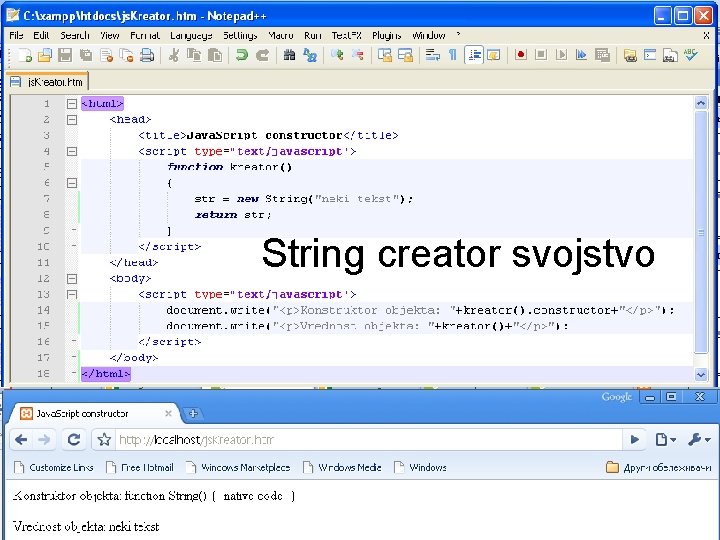Toggle Synchronize Horizontal Scrolling icon
This screenshot has width=720, height=540.
[405, 55]
